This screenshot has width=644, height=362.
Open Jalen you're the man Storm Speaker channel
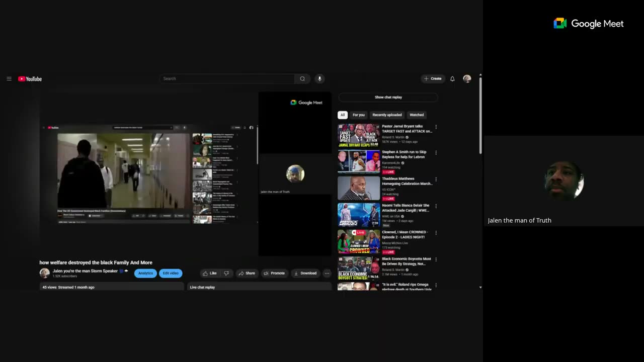85,271
